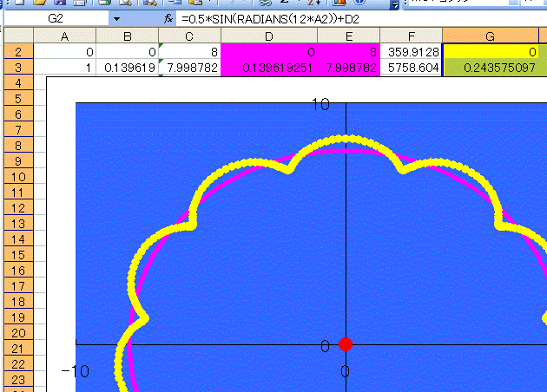The image size is (547, 392).
Task: Select row 11 header
Action: pos(18,193)
